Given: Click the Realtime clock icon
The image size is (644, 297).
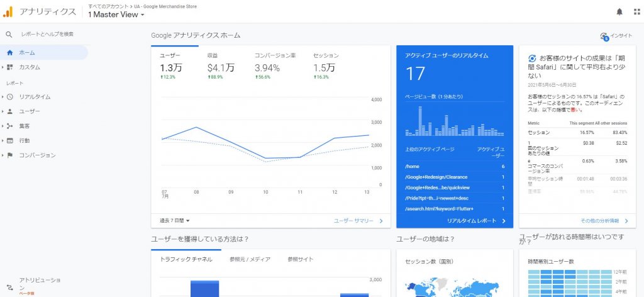Looking at the screenshot, I should pyautogui.click(x=10, y=97).
